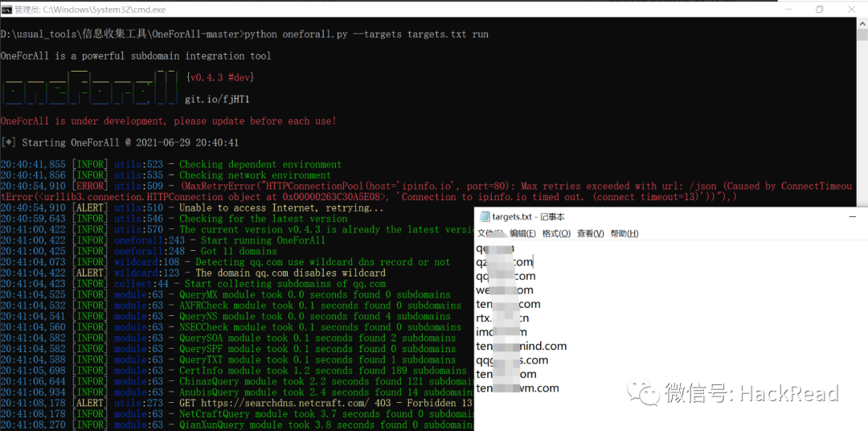Click the CertInfo module log line

tap(234, 370)
